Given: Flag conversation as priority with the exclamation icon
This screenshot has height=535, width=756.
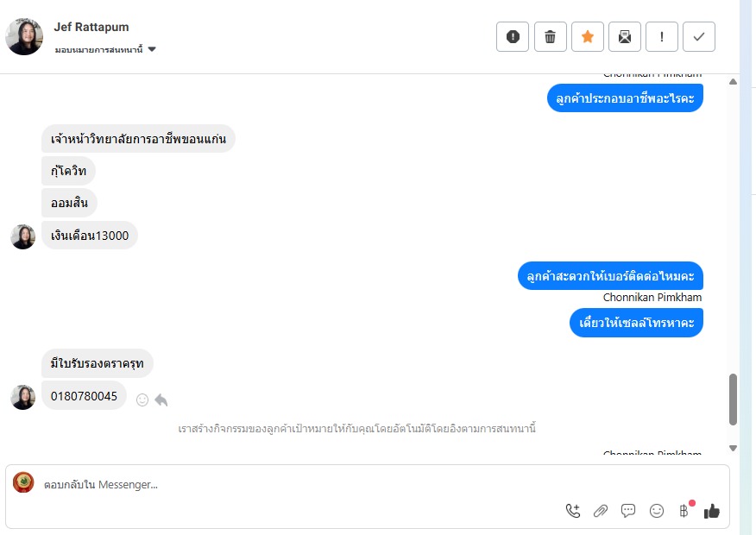Looking at the screenshot, I should click(x=661, y=36).
